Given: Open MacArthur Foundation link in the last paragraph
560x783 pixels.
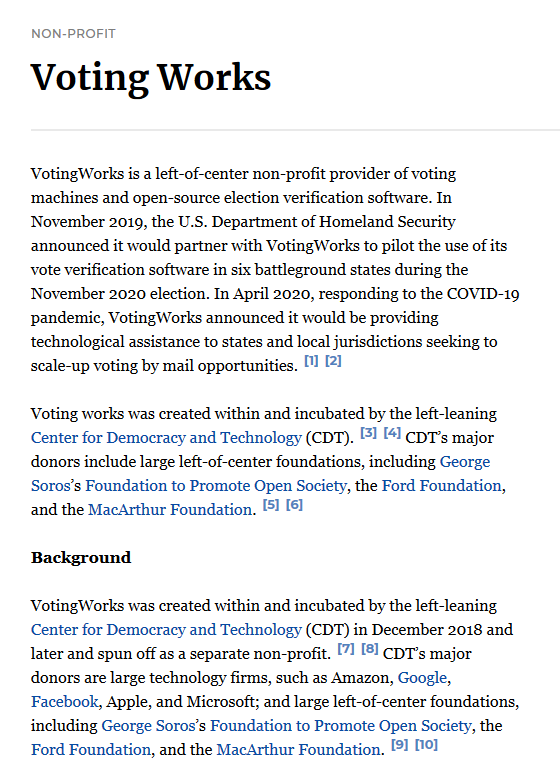Looking at the screenshot, I should (x=298, y=749).
